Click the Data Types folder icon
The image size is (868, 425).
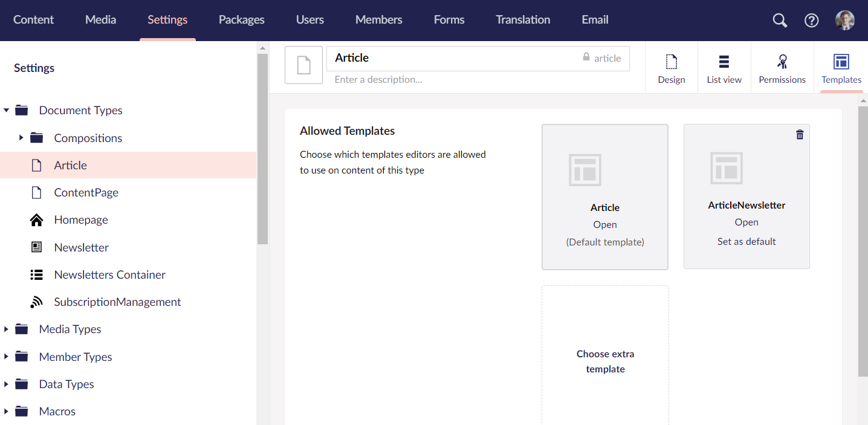click(x=22, y=384)
